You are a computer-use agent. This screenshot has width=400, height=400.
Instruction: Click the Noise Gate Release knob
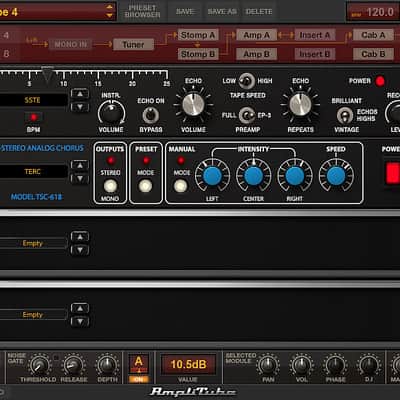(73, 365)
